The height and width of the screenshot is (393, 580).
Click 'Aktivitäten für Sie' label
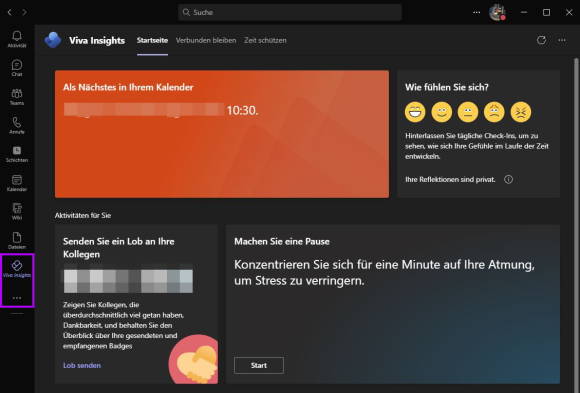pos(83,215)
